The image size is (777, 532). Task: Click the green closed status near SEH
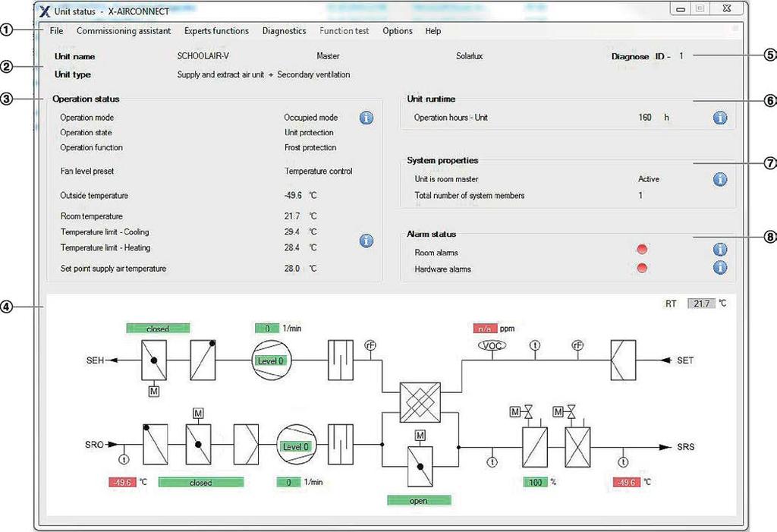point(158,328)
